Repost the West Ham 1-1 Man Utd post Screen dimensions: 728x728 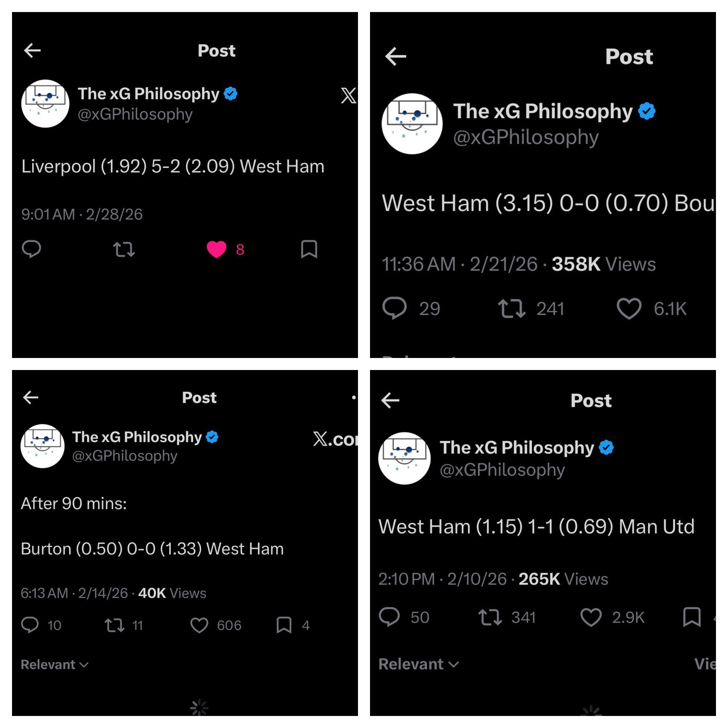[x=490, y=617]
